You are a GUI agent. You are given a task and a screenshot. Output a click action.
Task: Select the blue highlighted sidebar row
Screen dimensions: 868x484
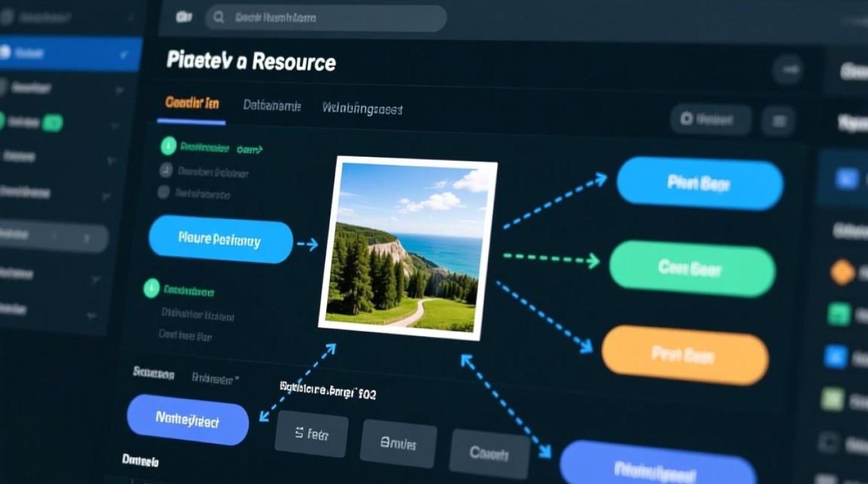click(70, 54)
